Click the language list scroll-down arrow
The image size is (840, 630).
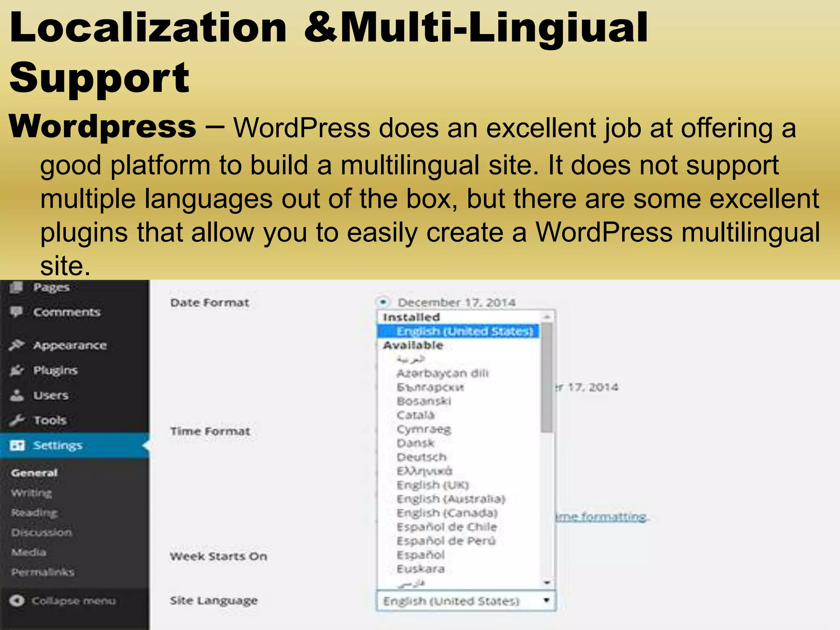[547, 582]
